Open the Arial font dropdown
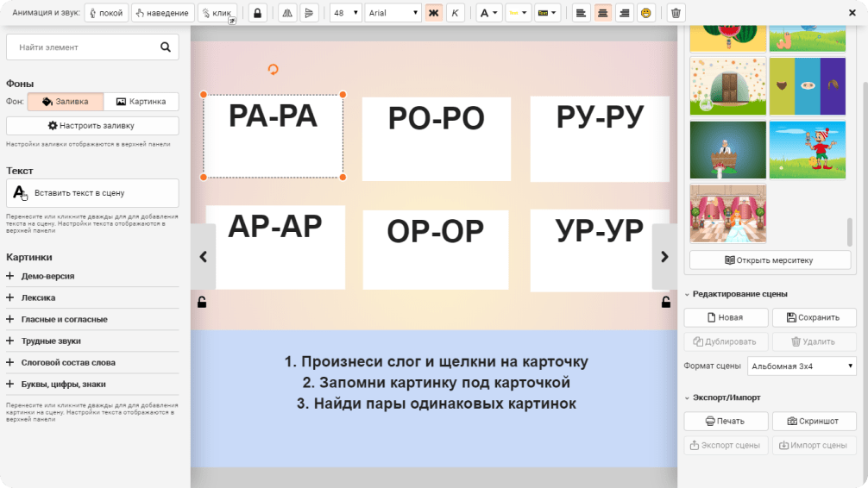The image size is (868, 488). click(x=393, y=13)
